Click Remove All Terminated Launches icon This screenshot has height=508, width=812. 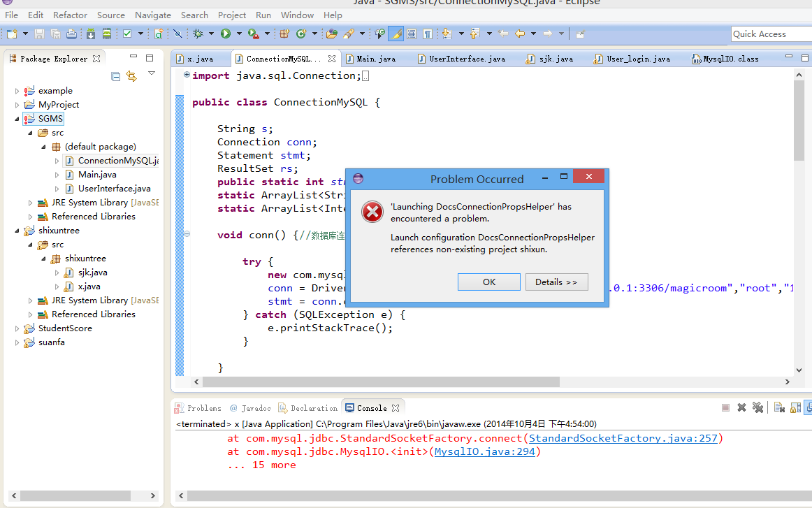757,407
